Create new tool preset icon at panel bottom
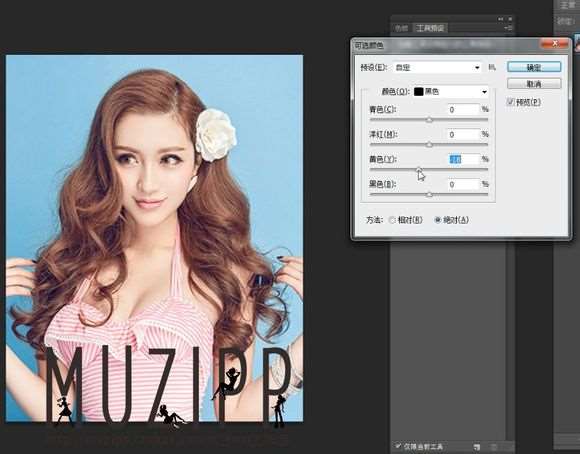The image size is (580, 454). click(476, 447)
